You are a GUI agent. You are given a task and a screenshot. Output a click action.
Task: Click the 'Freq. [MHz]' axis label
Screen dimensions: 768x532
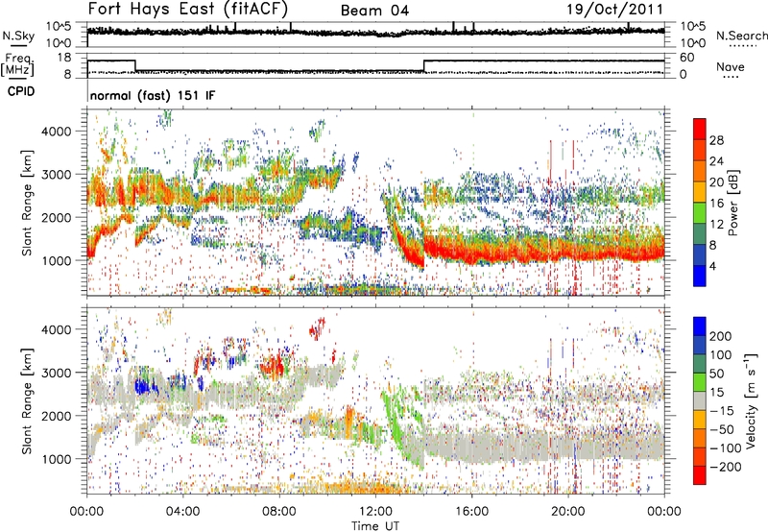(x=18, y=64)
